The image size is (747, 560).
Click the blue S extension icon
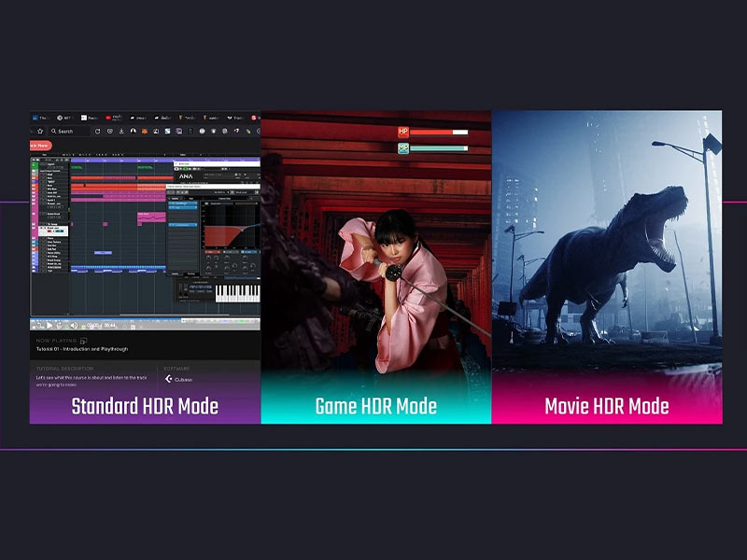(x=168, y=132)
